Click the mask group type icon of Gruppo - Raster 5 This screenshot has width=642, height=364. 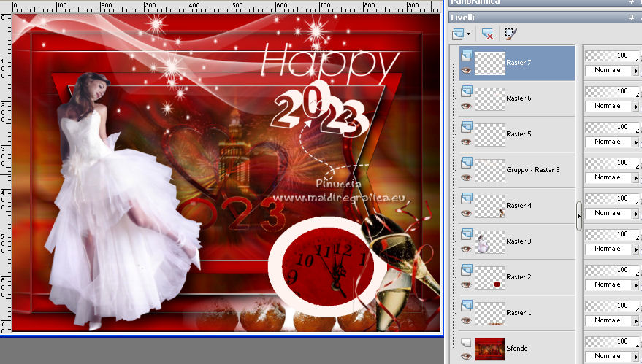(467, 163)
